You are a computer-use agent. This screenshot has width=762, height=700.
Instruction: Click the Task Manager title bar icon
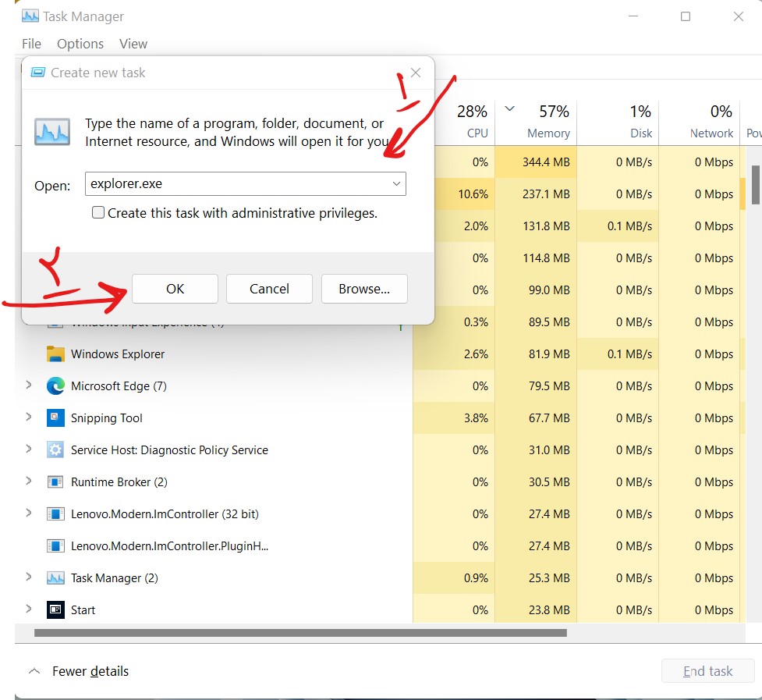pyautogui.click(x=30, y=16)
